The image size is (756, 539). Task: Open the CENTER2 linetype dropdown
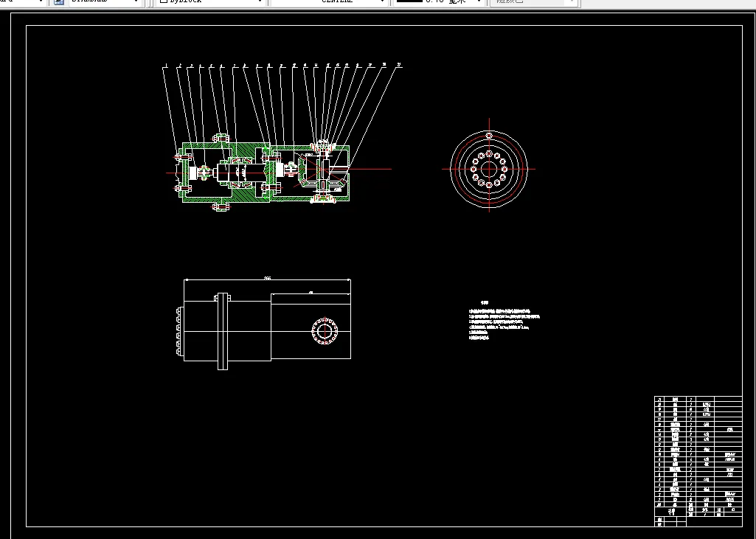click(x=330, y=2)
